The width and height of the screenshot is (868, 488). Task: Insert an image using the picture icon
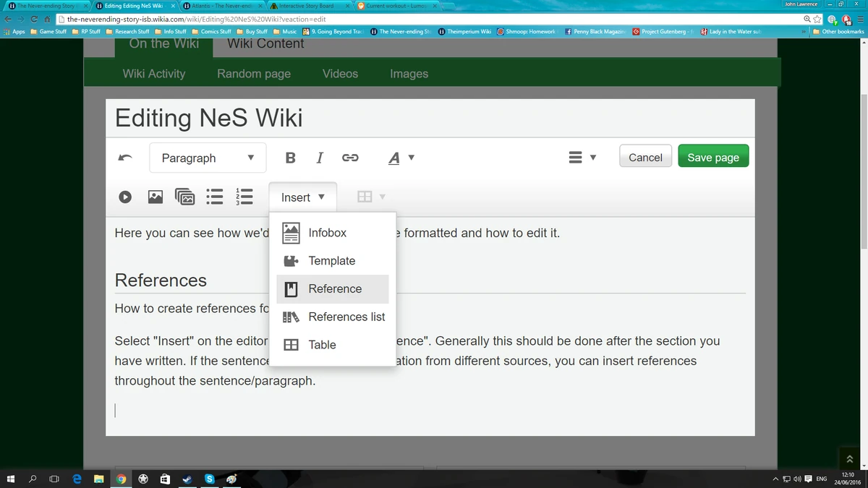pyautogui.click(x=156, y=197)
